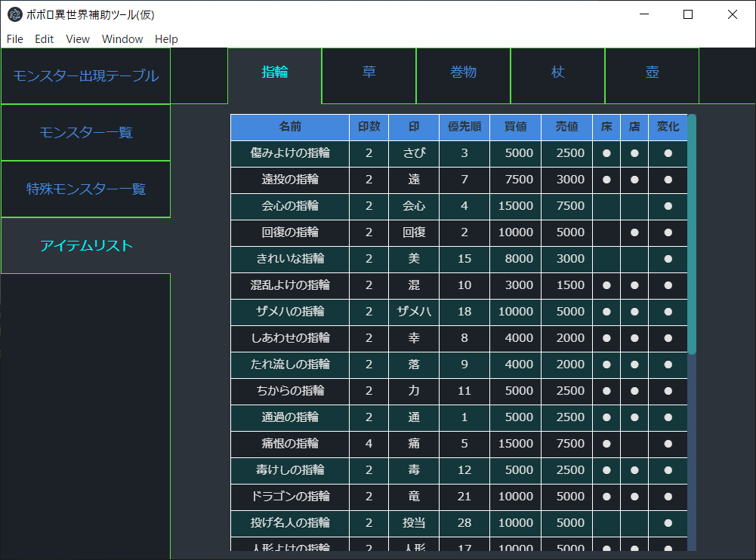The height and width of the screenshot is (560, 756).
Task: Click the 変化 column header
Action: [668, 127]
